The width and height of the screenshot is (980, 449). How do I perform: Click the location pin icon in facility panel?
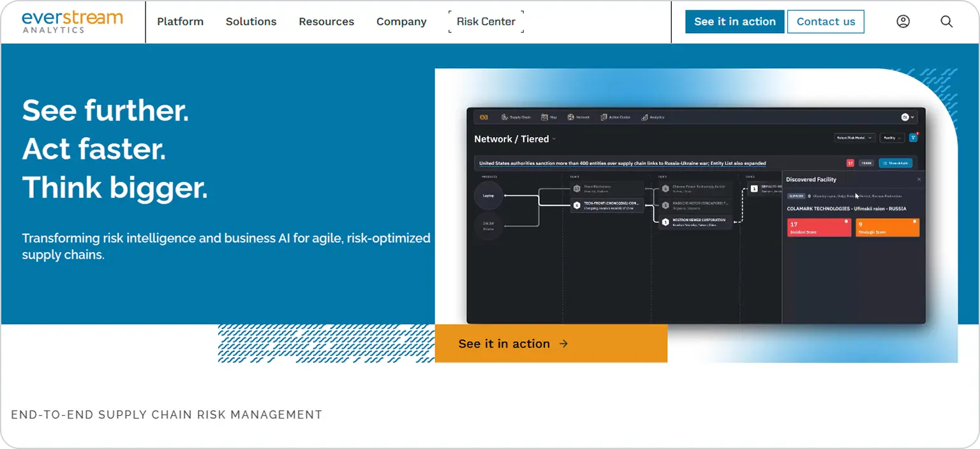tap(809, 196)
